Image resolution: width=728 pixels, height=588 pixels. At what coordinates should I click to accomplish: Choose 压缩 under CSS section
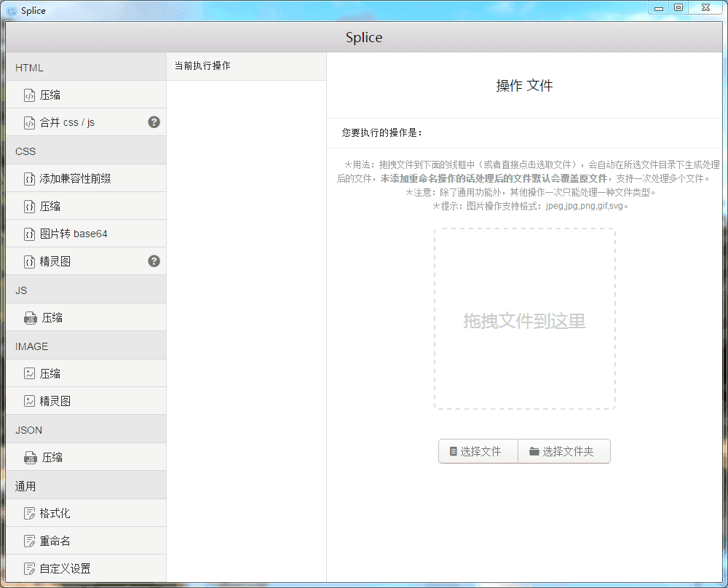point(87,206)
